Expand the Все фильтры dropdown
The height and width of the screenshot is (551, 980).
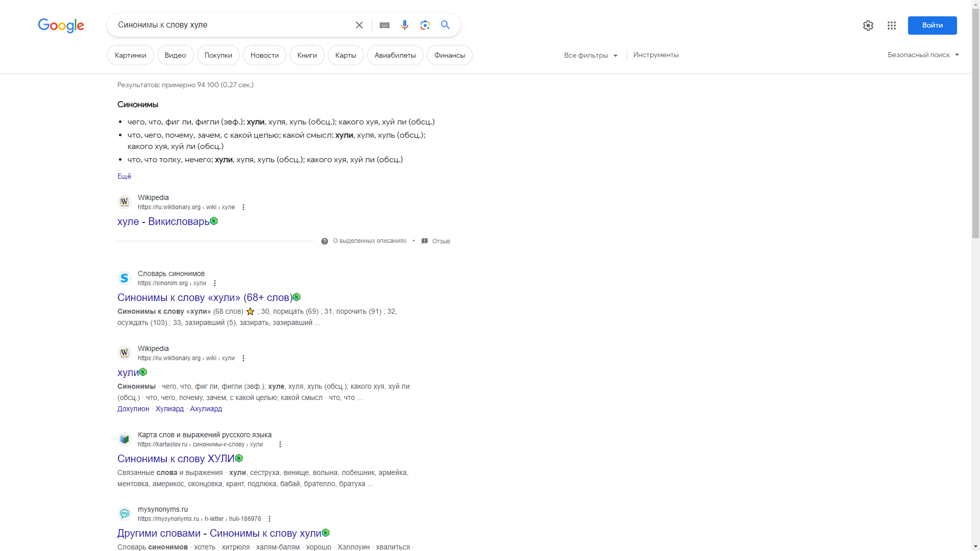pos(591,55)
